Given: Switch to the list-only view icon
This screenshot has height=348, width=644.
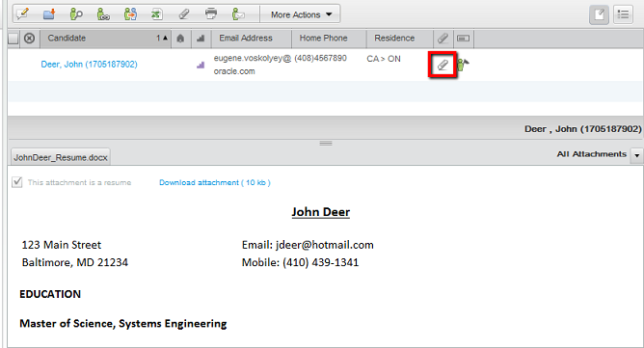Looking at the screenshot, I should (623, 14).
